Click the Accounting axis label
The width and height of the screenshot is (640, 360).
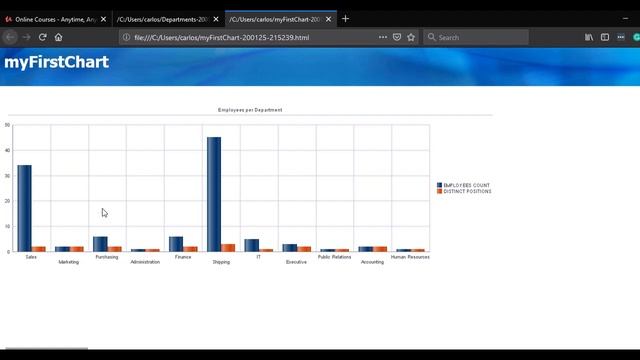coord(372,262)
